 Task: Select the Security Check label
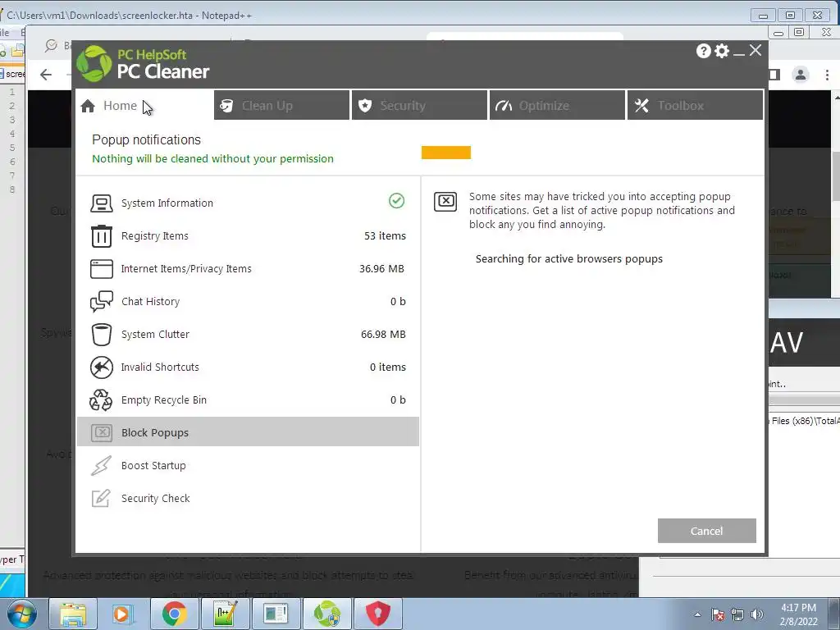coord(156,499)
